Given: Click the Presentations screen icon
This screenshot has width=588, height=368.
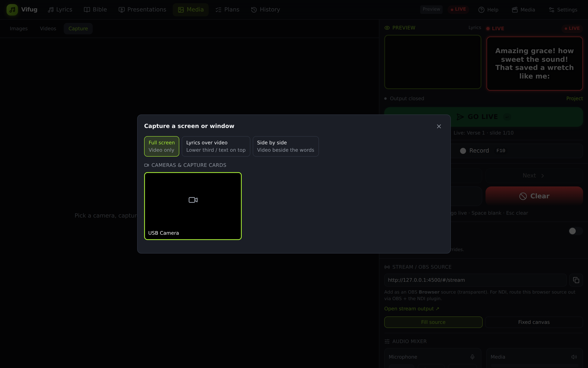Looking at the screenshot, I should tap(121, 9).
